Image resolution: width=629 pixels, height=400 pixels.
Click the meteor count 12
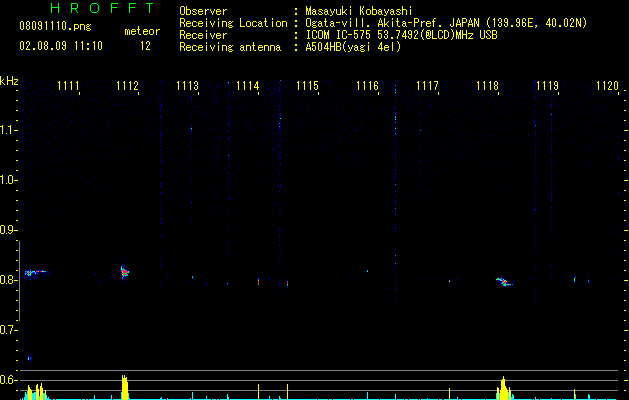pyautogui.click(x=145, y=46)
